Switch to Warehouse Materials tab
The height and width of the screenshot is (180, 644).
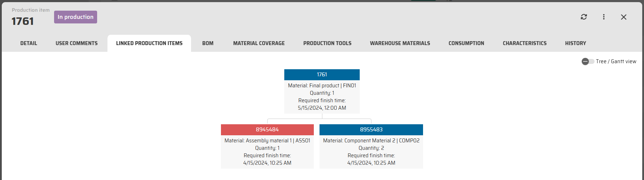coord(400,43)
